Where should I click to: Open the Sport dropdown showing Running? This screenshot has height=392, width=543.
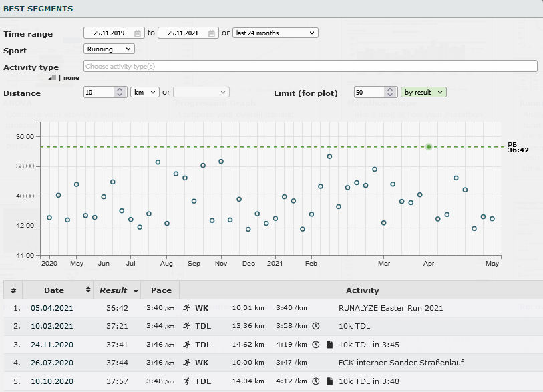(109, 49)
